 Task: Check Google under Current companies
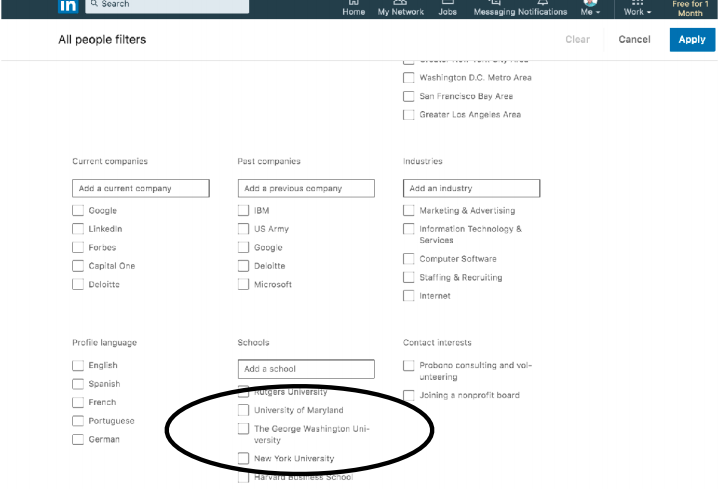(x=78, y=210)
